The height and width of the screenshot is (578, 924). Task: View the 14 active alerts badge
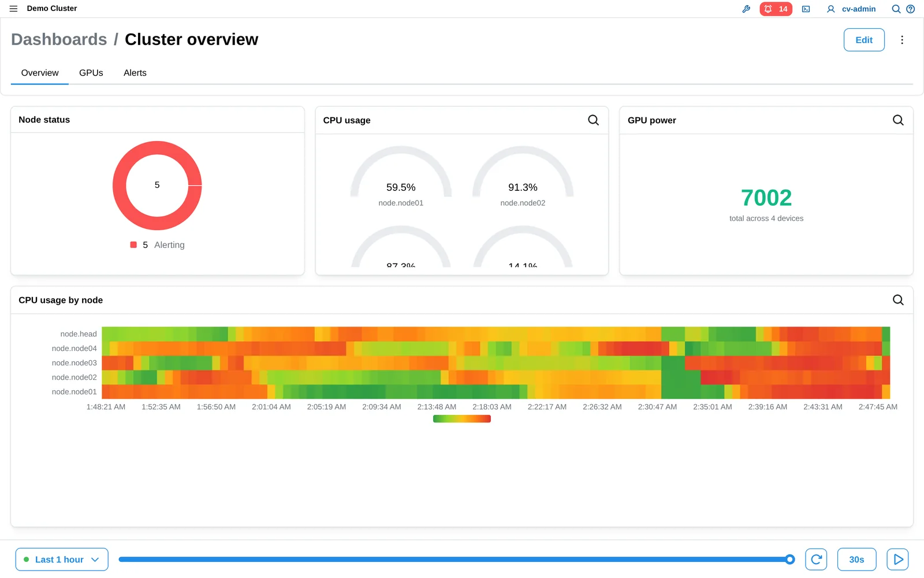coord(776,9)
